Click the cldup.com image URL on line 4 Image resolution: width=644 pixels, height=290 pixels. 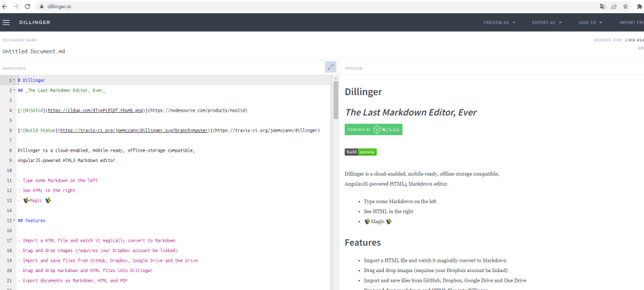click(95, 110)
